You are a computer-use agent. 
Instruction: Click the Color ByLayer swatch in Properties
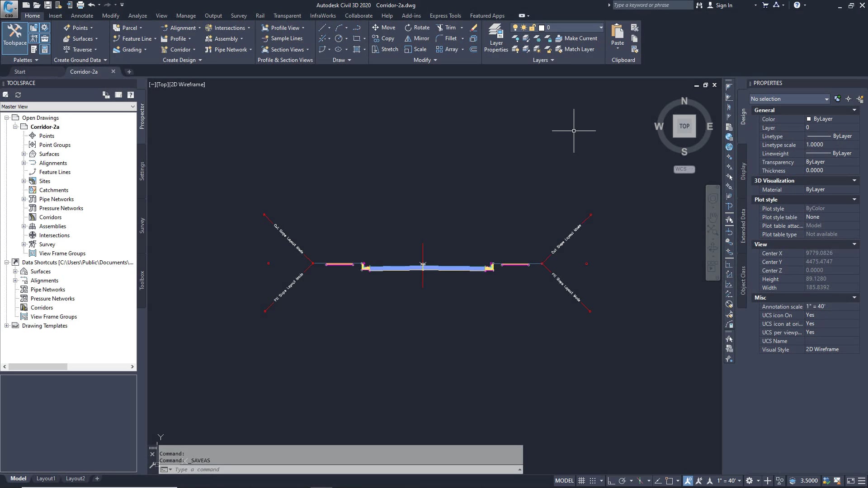point(821,119)
